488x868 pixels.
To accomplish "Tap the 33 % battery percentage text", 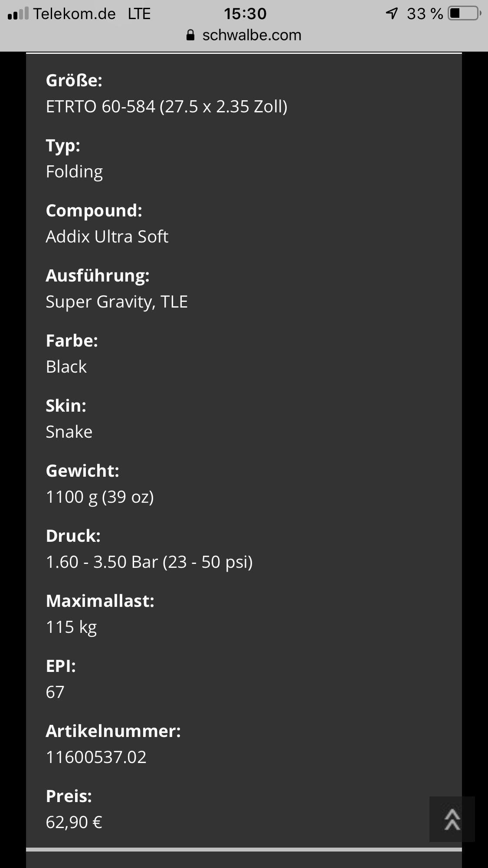I will (425, 14).
